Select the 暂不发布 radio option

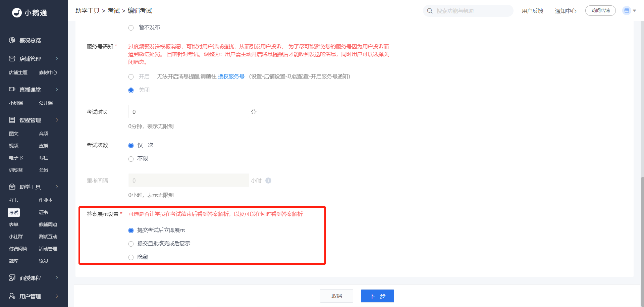click(x=131, y=28)
